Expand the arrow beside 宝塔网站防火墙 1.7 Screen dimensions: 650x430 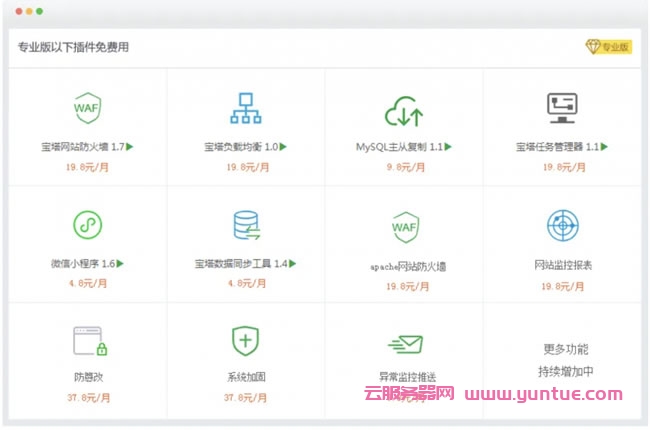pyautogui.click(x=130, y=147)
